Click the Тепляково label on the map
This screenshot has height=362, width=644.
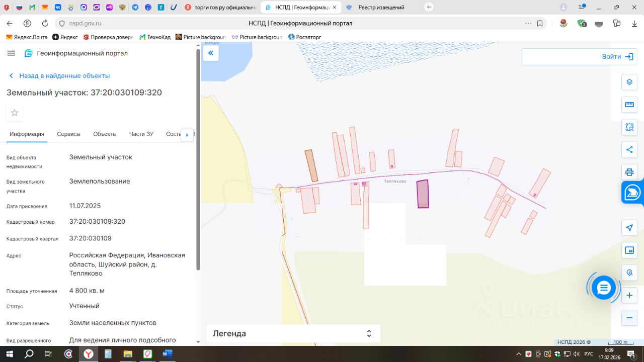click(x=395, y=181)
